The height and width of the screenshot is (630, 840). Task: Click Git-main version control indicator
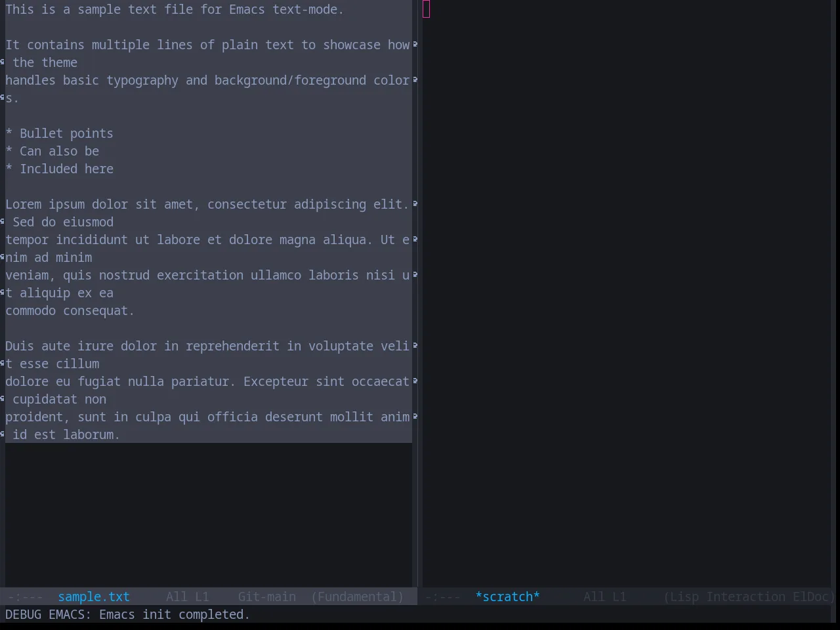coord(267,597)
